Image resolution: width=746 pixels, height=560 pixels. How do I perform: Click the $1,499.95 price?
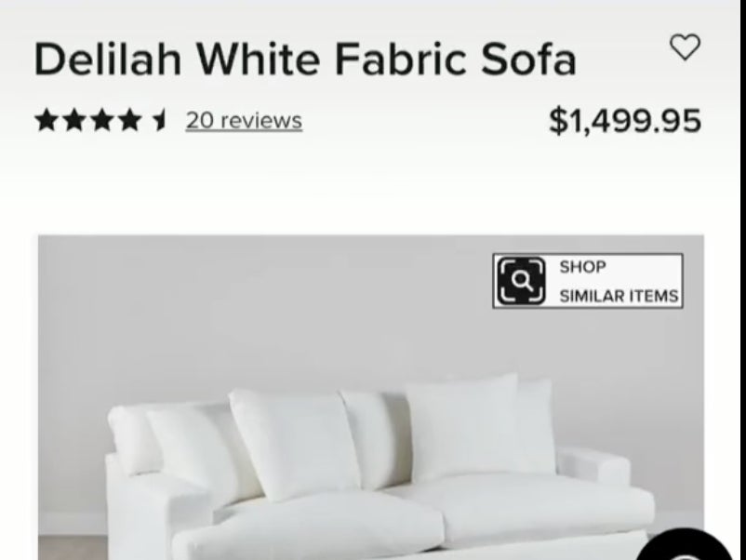click(x=625, y=121)
